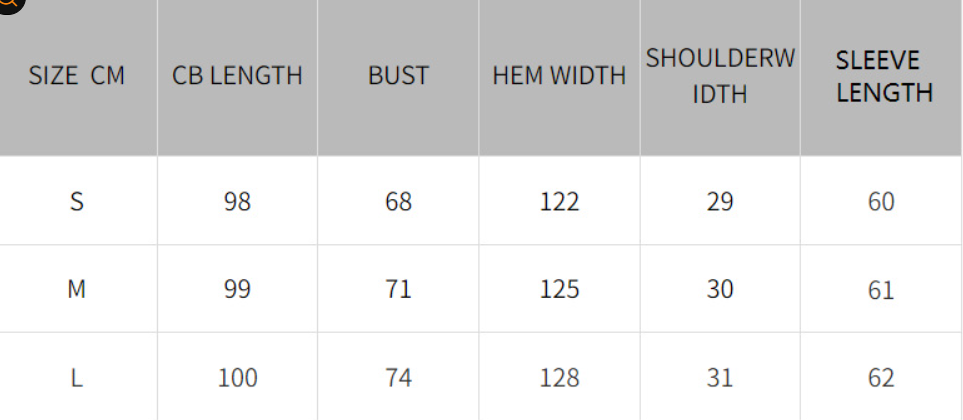Select the bust value 71
The width and height of the screenshot is (963, 420).
[398, 290]
